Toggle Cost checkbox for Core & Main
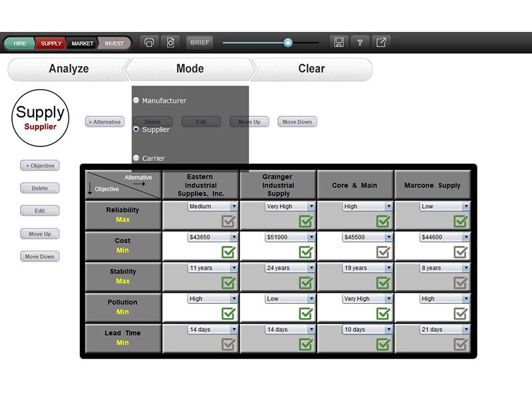This screenshot has width=532, height=399. 383,252
